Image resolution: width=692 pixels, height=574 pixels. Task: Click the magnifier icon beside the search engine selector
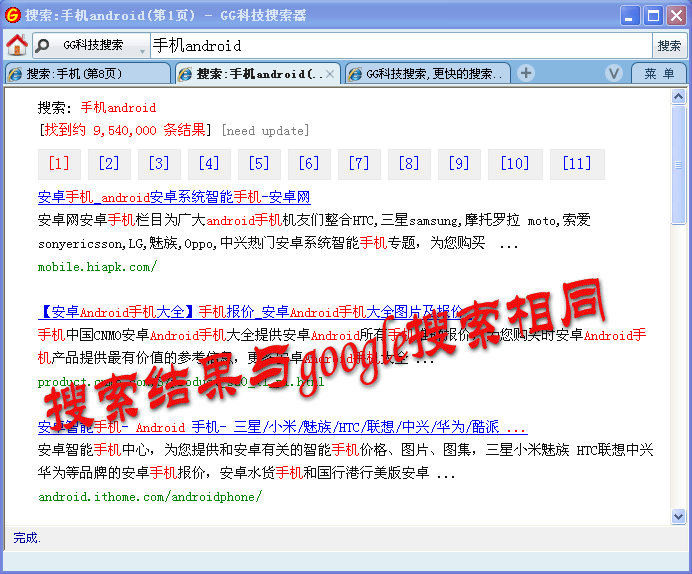[x=43, y=46]
